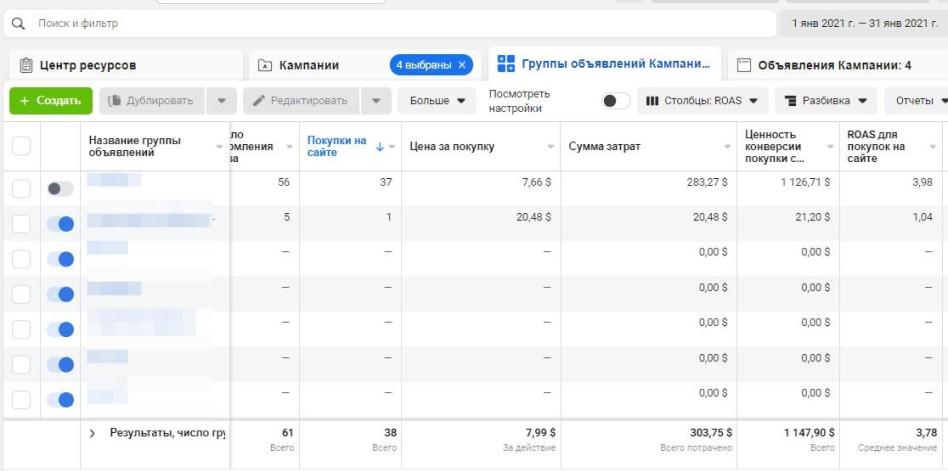Click the ad groups grid icon

click(x=506, y=64)
